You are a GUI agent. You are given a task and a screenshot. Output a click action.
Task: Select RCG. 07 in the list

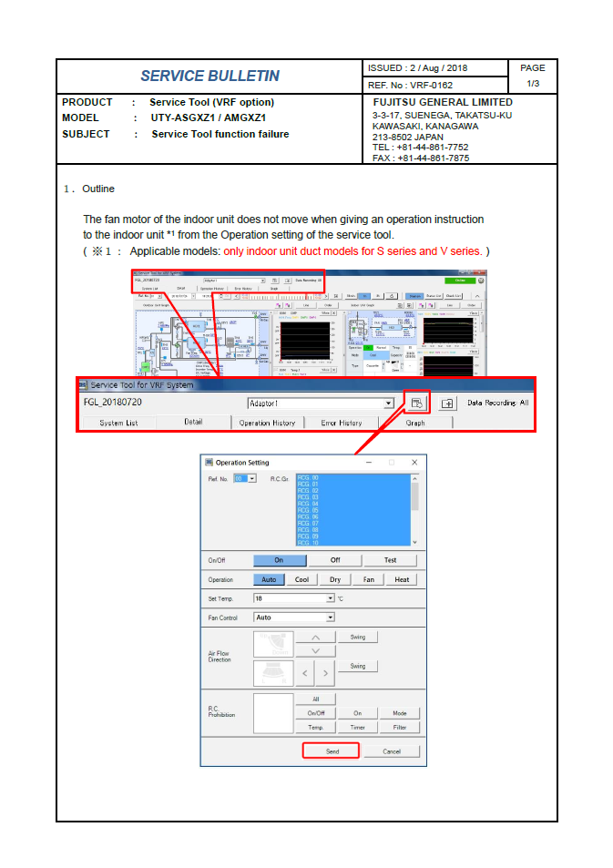(353, 523)
